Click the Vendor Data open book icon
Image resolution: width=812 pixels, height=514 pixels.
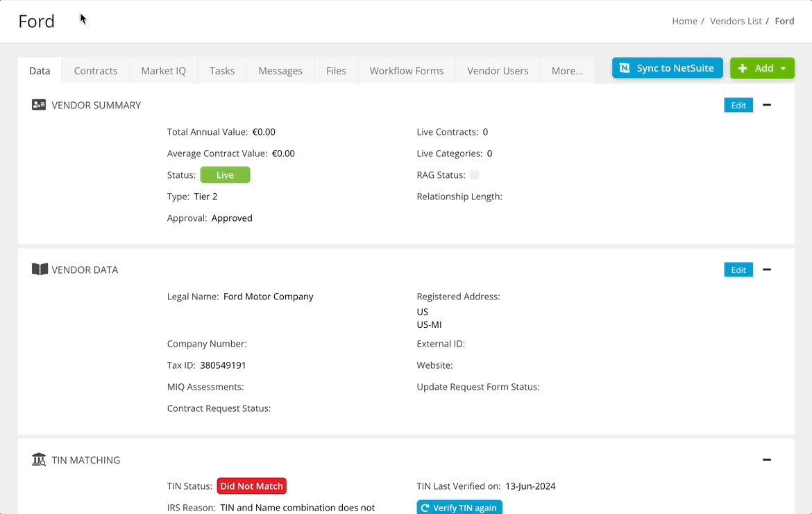(x=40, y=270)
